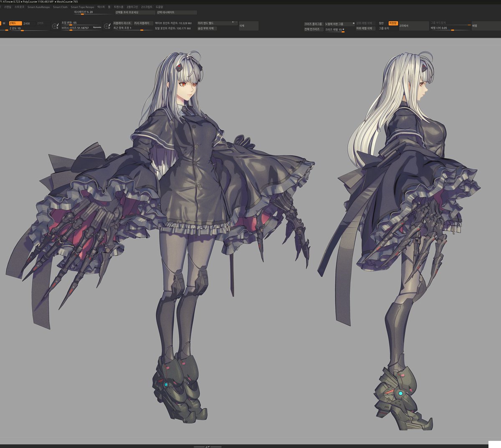Click the 액티브 포인트 카운트 value

pyautogui.click(x=173, y=23)
